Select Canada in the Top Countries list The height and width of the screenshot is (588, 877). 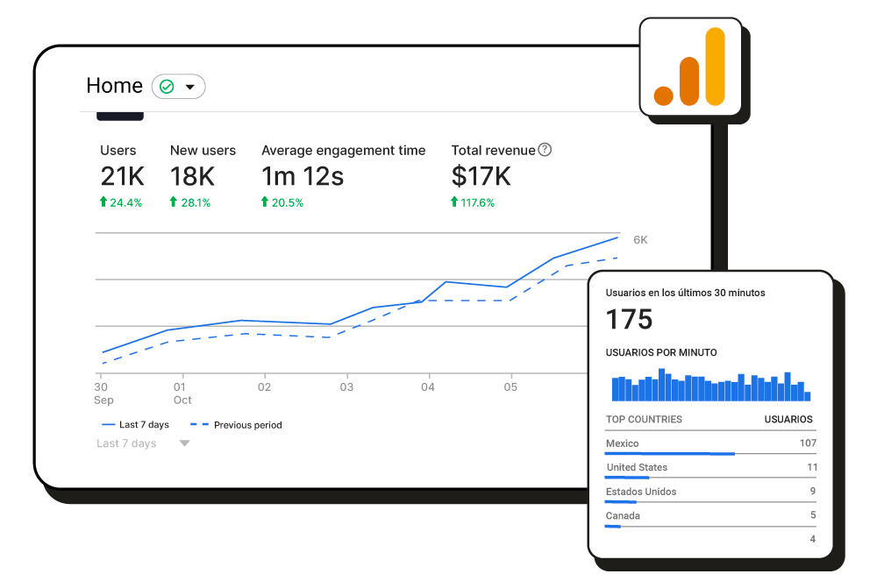(622, 515)
